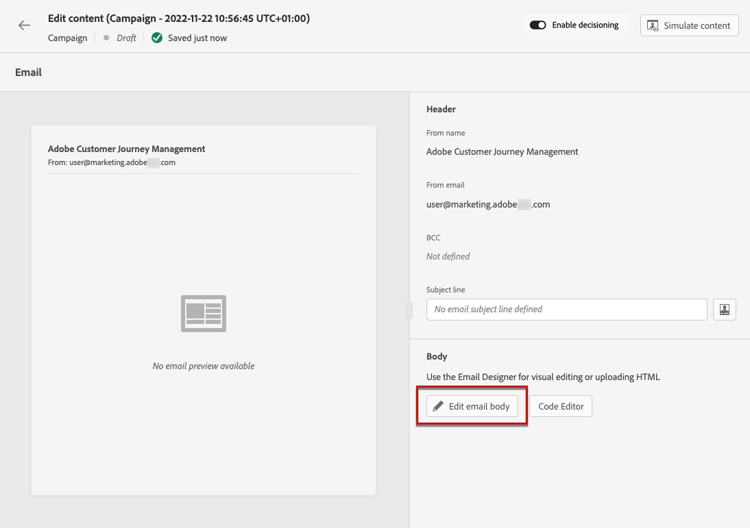Click 'No email preview available' text

[x=203, y=366]
